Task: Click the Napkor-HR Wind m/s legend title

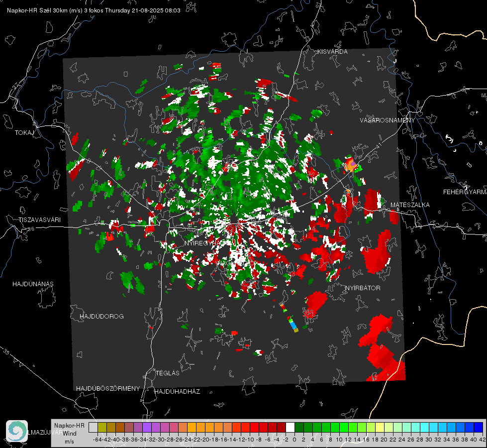Action: (69, 433)
